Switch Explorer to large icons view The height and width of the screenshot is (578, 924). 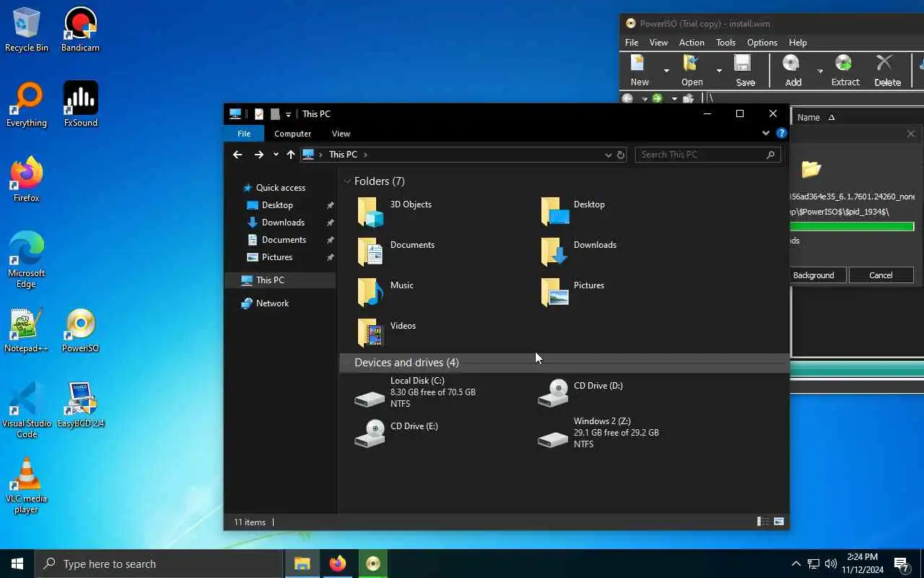[779, 522]
